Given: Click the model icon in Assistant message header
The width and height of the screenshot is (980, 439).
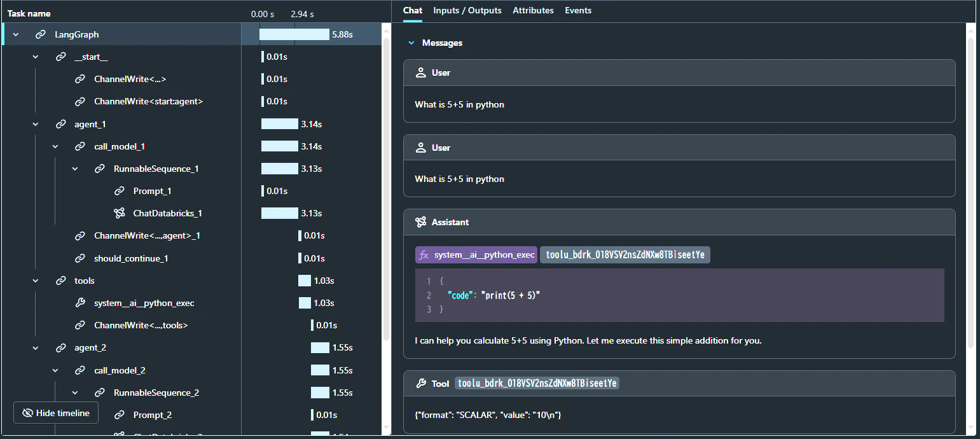Looking at the screenshot, I should (x=420, y=222).
